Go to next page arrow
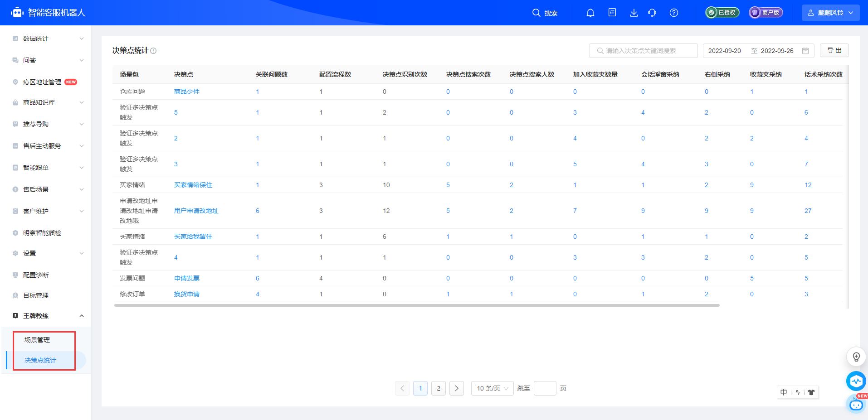Viewport: 868px width, 420px height. click(x=457, y=388)
